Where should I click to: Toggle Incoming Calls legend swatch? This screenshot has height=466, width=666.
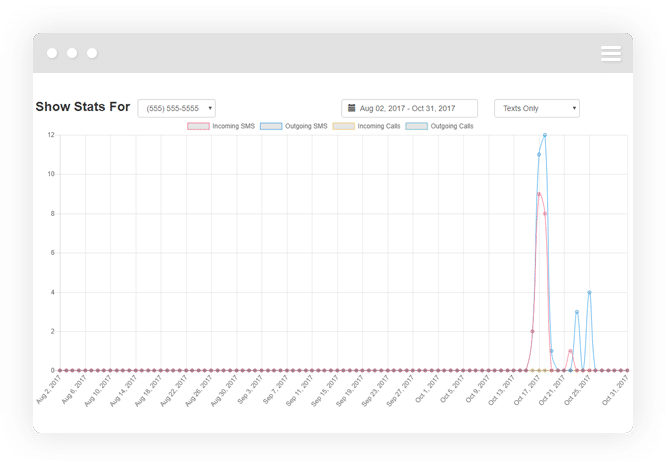344,126
